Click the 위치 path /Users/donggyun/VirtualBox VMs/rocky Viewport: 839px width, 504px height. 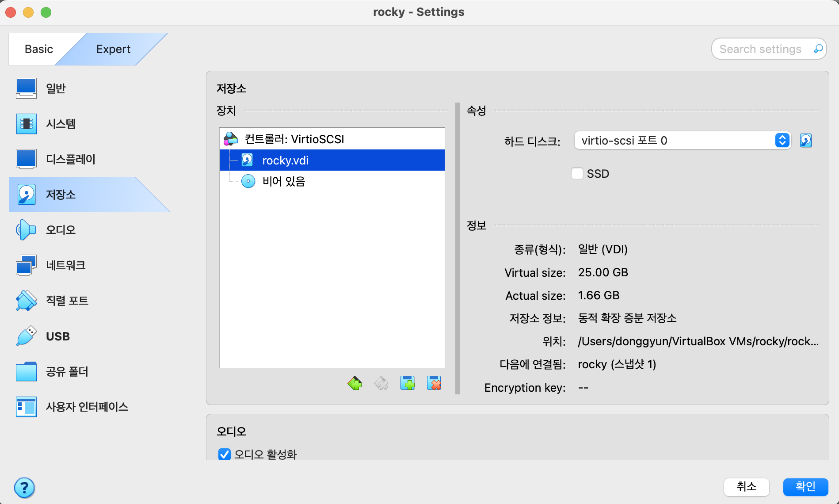tap(698, 341)
